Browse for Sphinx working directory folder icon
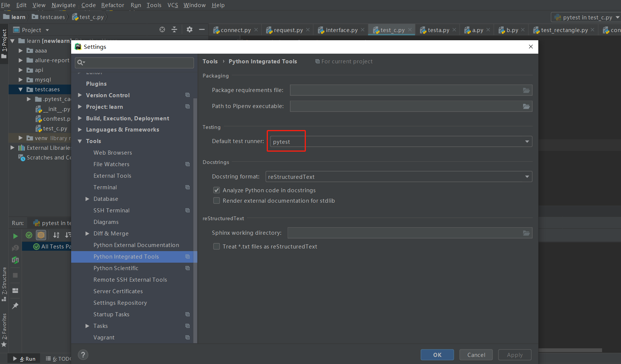621x364 pixels. click(526, 233)
